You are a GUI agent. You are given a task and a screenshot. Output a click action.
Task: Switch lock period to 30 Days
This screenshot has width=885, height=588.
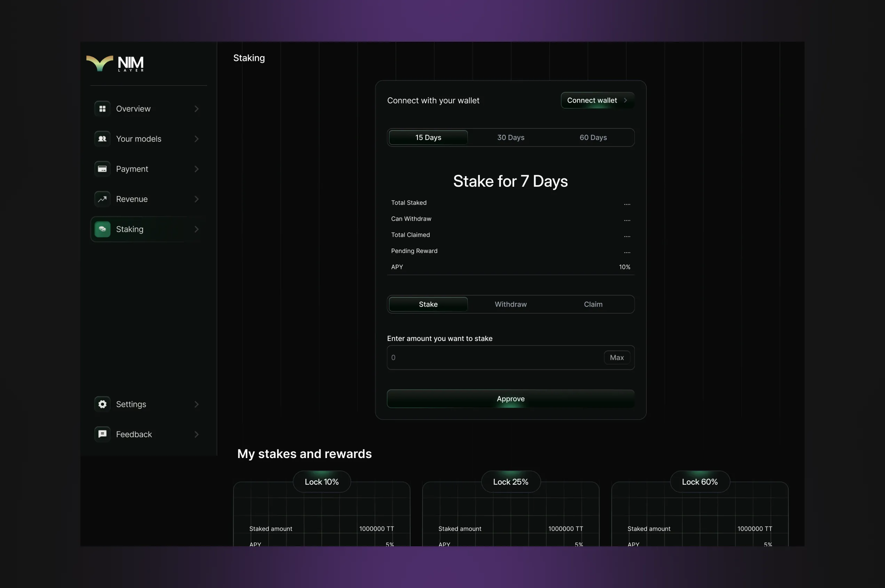pos(510,137)
